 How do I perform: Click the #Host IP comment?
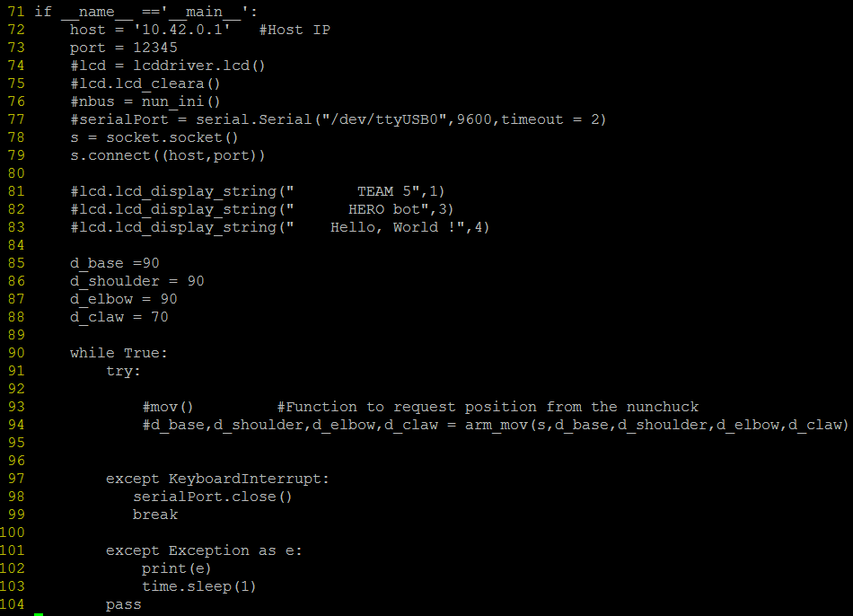(x=294, y=30)
